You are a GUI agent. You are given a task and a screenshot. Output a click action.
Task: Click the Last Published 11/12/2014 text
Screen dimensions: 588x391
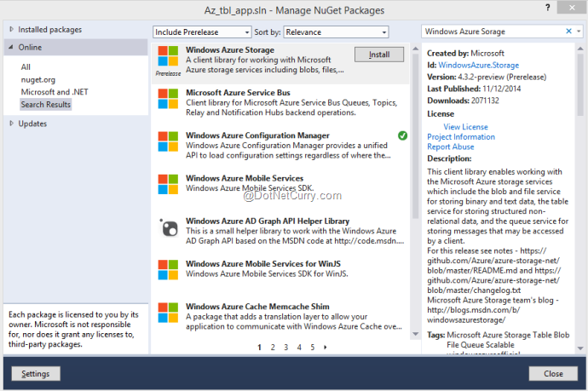(x=474, y=89)
